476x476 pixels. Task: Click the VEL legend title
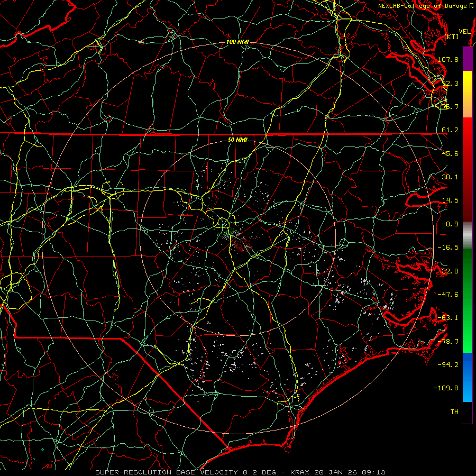(464, 31)
